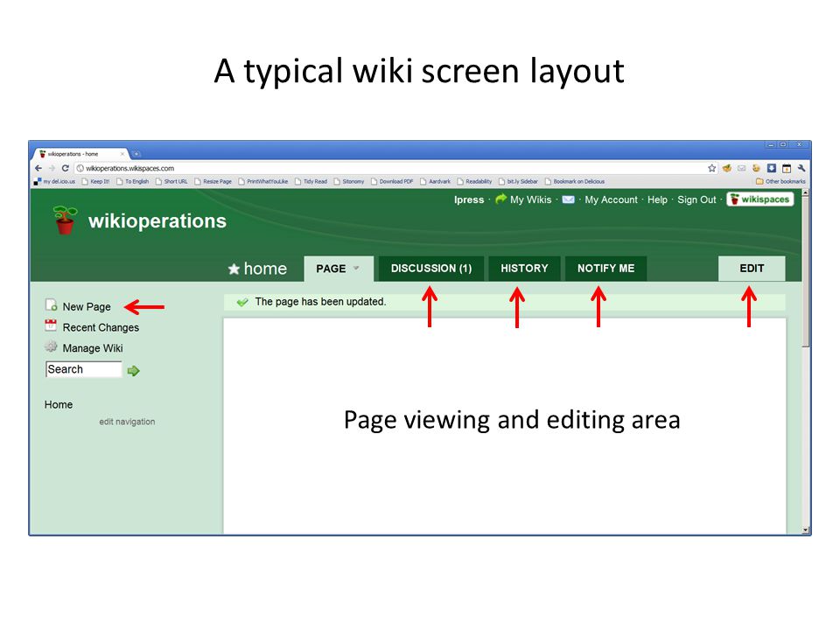The width and height of the screenshot is (840, 630).
Task: Open a new browser tab
Action: coord(136,154)
